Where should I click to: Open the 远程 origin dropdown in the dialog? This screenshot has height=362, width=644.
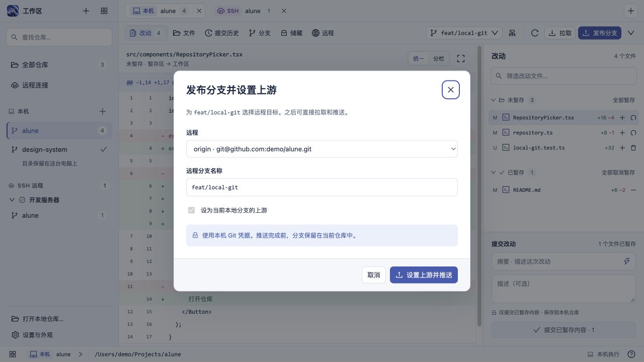[322, 149]
